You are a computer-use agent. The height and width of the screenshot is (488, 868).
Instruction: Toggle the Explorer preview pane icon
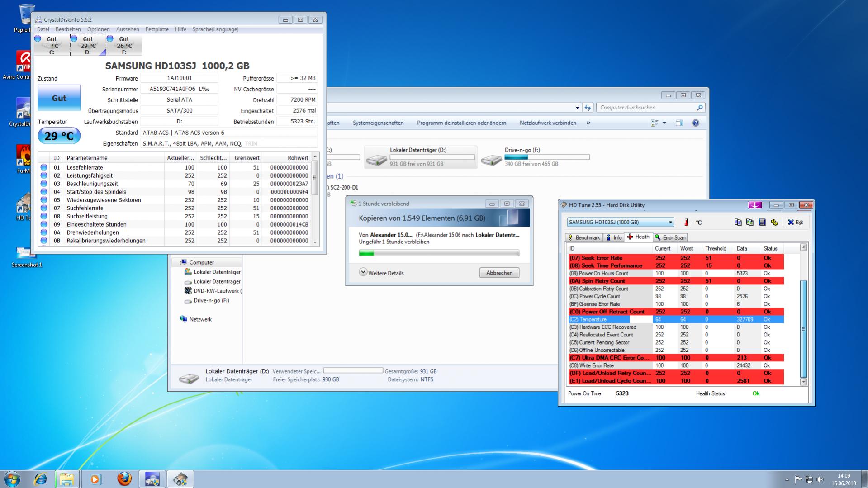coord(679,123)
